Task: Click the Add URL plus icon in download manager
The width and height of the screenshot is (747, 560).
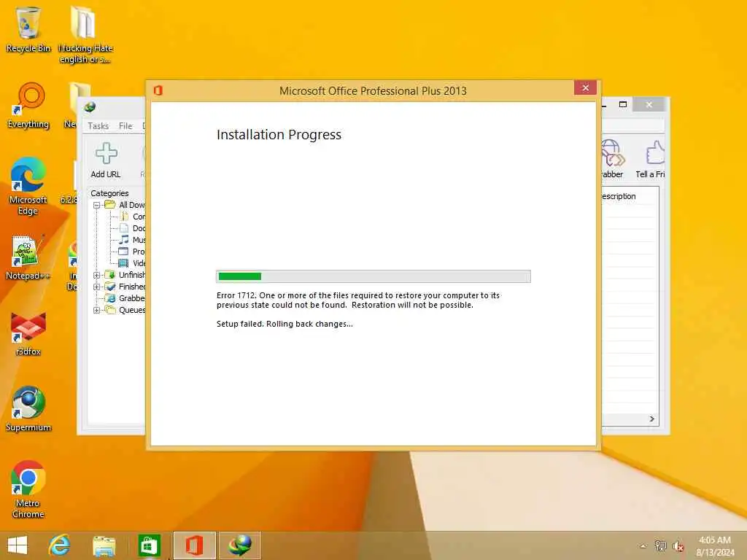Action: [x=106, y=153]
